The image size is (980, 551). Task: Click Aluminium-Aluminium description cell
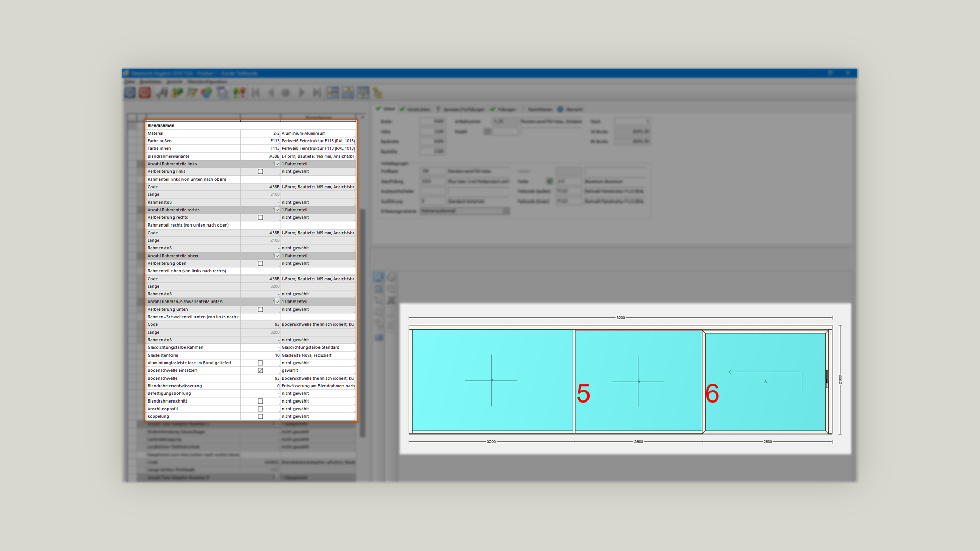pyautogui.click(x=318, y=134)
